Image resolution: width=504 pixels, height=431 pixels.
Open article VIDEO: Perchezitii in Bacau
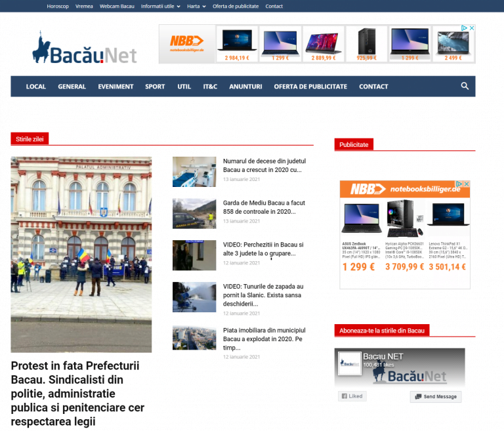pos(263,249)
